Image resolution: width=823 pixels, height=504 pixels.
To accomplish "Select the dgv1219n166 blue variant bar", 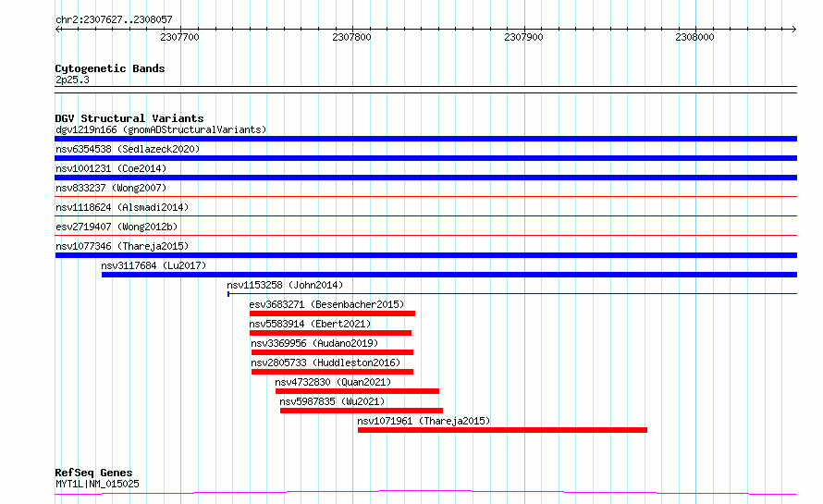I will coord(425,139).
